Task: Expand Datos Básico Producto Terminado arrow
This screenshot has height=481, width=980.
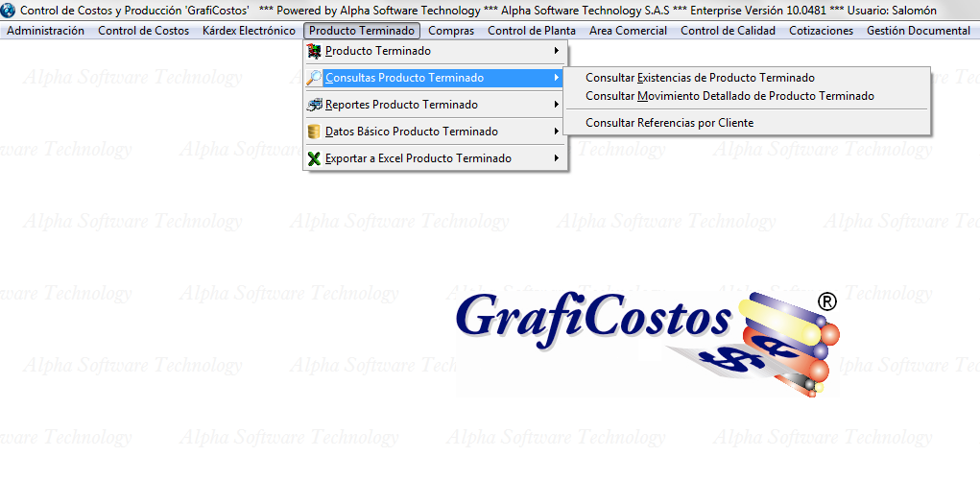Action: 557,132
